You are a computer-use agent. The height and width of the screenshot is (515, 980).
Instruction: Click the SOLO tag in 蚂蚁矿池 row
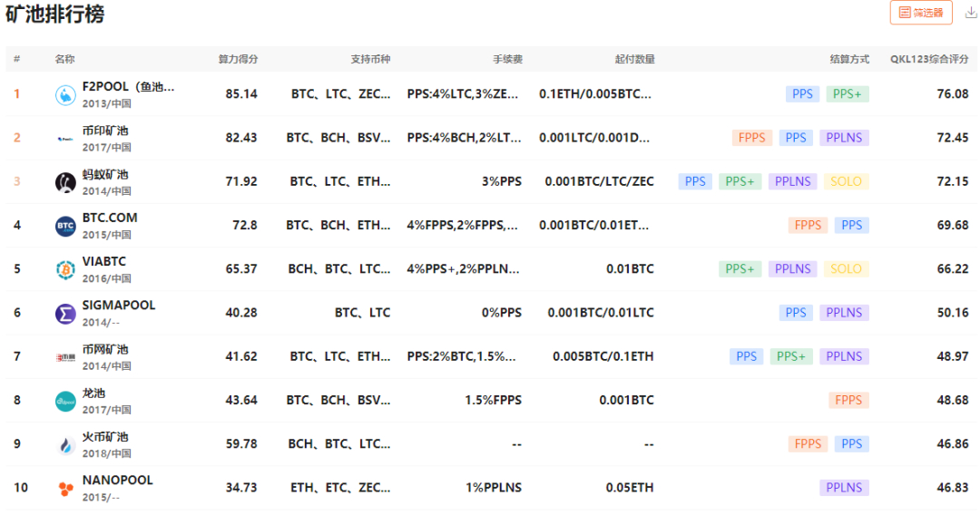[x=846, y=181]
